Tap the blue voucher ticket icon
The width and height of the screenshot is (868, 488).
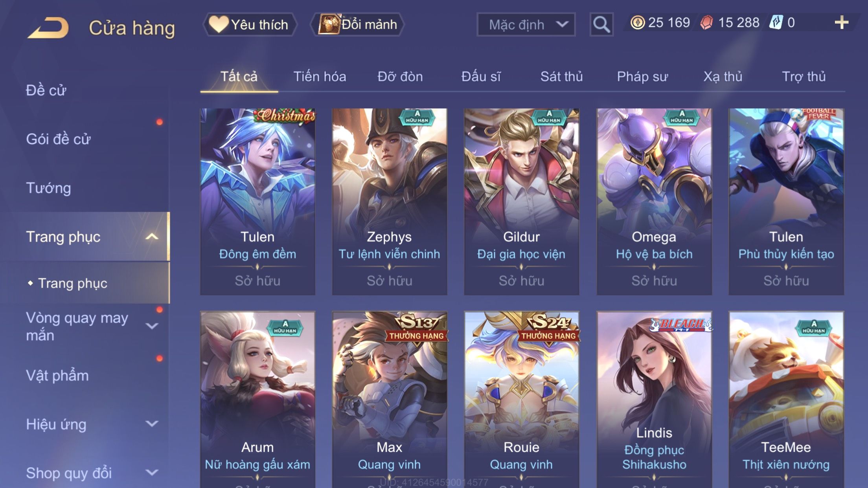[x=776, y=22]
